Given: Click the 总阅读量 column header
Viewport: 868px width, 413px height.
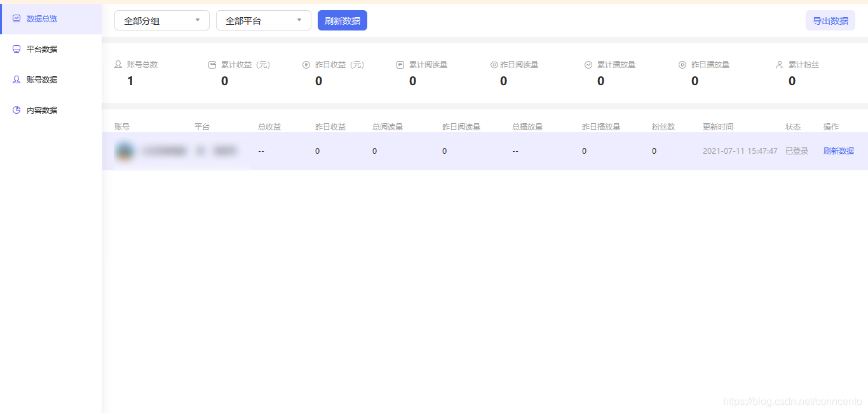Looking at the screenshot, I should click(388, 127).
